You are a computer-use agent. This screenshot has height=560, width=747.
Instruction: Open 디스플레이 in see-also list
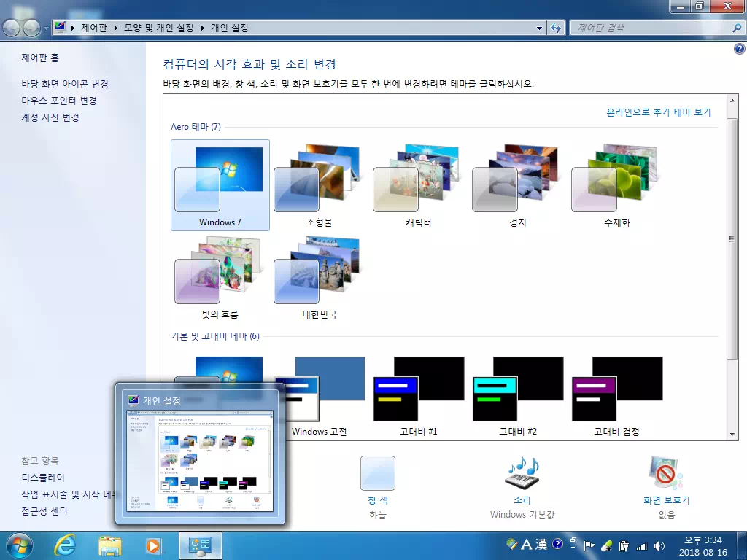(43, 477)
